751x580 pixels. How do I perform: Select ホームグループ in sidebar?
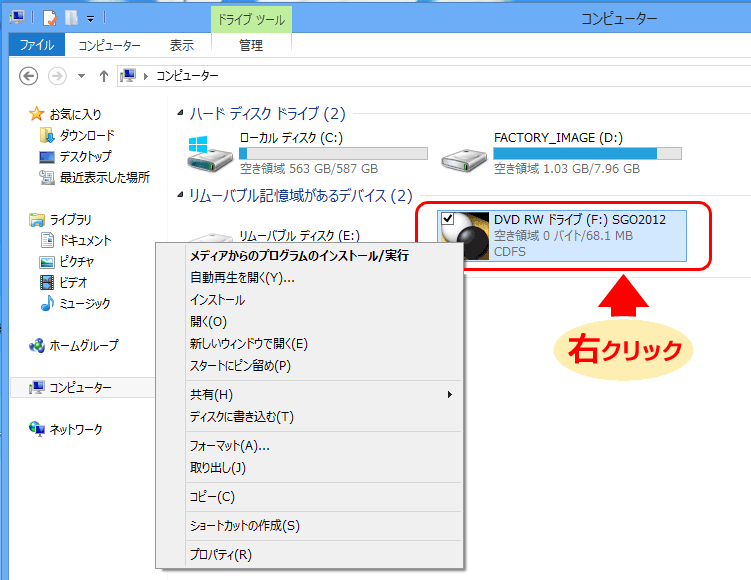point(84,345)
